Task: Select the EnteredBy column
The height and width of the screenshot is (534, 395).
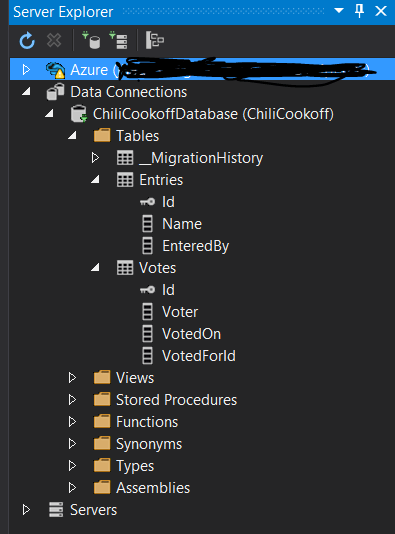Action: pyautogui.click(x=195, y=246)
